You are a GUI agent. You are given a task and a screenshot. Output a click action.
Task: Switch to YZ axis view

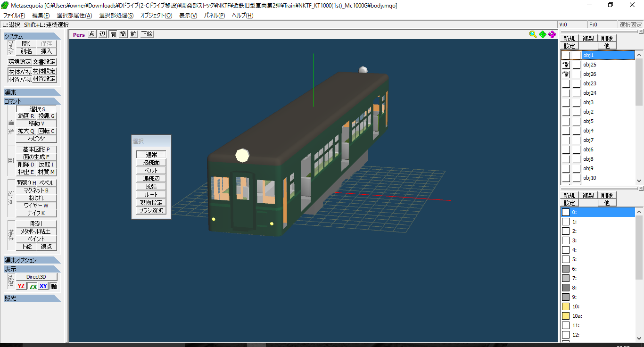[21, 286]
